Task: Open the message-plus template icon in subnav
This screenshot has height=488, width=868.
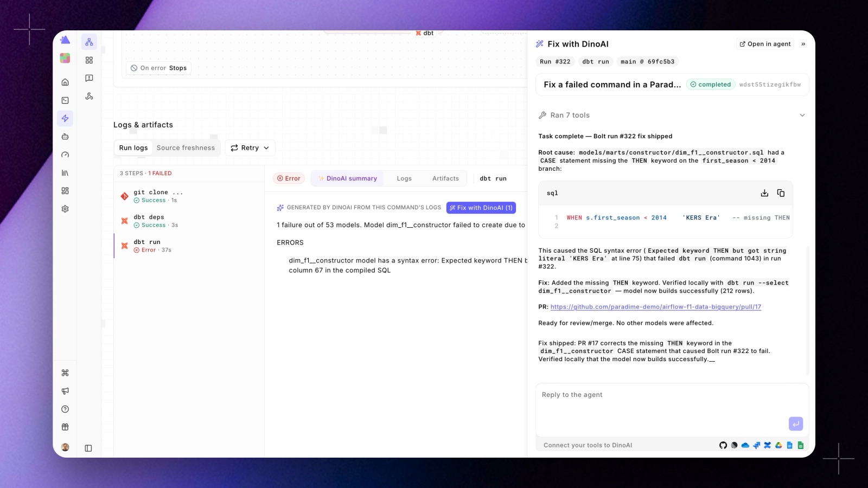Action: (90, 78)
